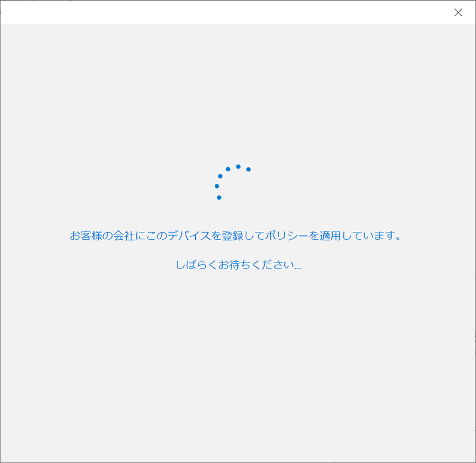This screenshot has height=463, width=476.
Task: Click the white title bar area
Action: (x=238, y=12)
